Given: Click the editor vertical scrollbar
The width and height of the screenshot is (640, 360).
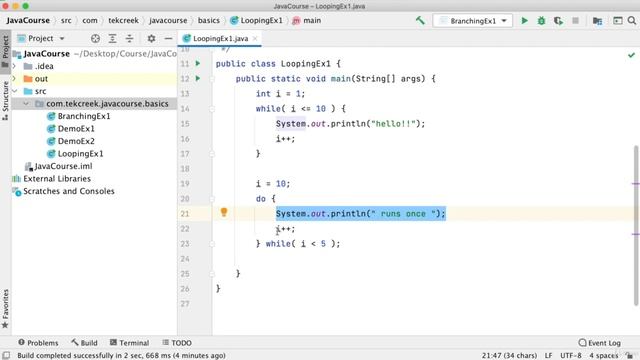Looking at the screenshot, I should [636, 225].
